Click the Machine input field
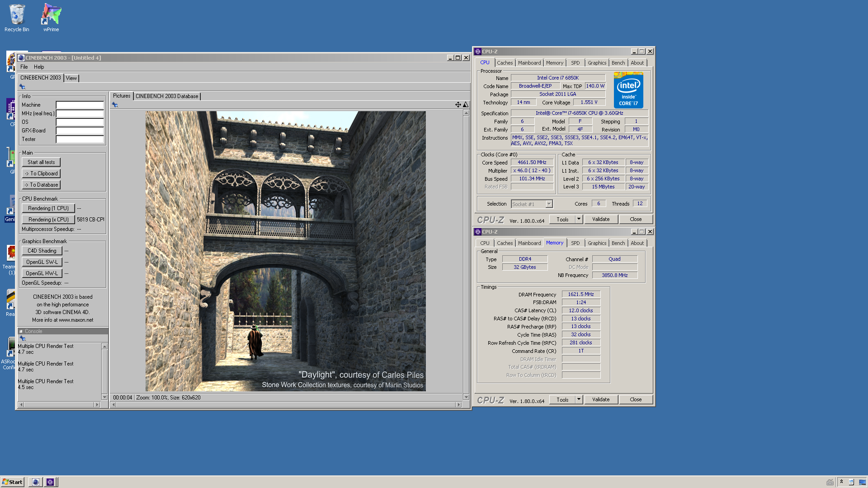This screenshot has width=868, height=488. pyautogui.click(x=80, y=105)
